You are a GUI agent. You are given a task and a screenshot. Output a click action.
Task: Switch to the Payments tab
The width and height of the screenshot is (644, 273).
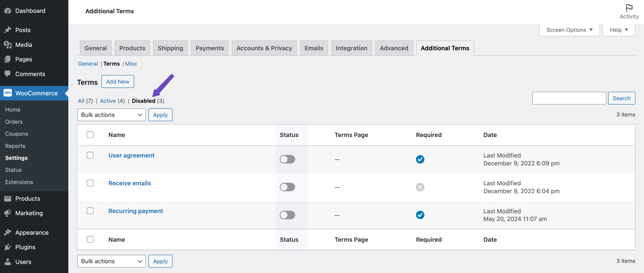[x=210, y=48]
